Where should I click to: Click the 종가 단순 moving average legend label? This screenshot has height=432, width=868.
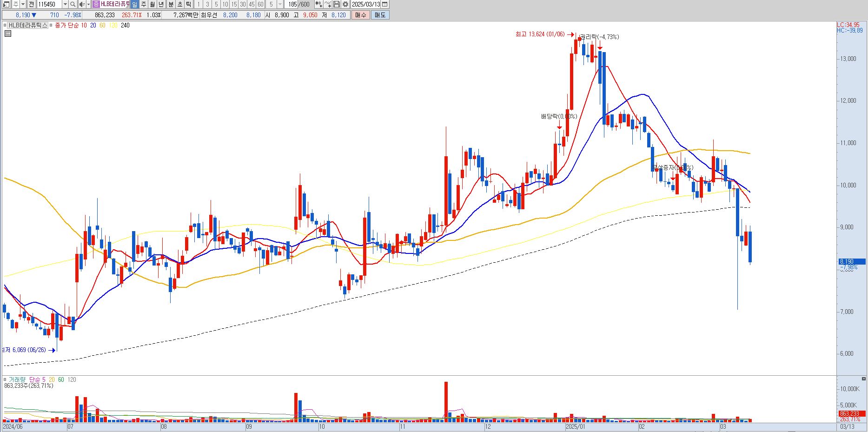[x=67, y=26]
